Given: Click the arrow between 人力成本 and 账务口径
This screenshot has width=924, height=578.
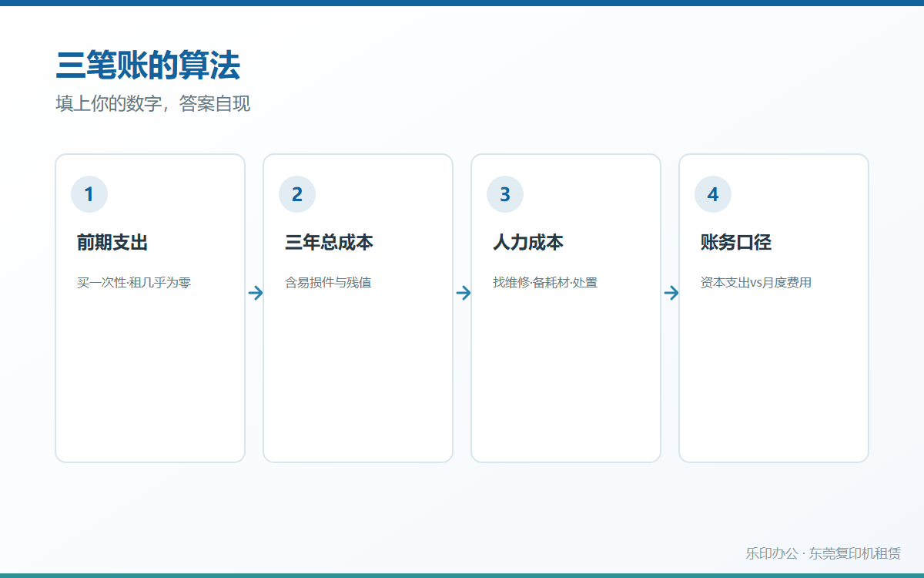Looking at the screenshot, I should 671,293.
